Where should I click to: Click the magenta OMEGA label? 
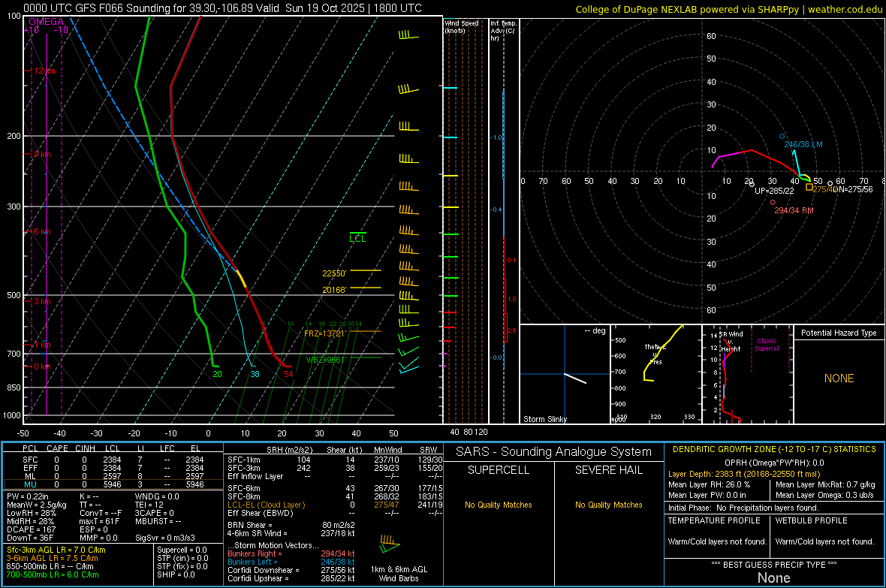pyautogui.click(x=47, y=22)
